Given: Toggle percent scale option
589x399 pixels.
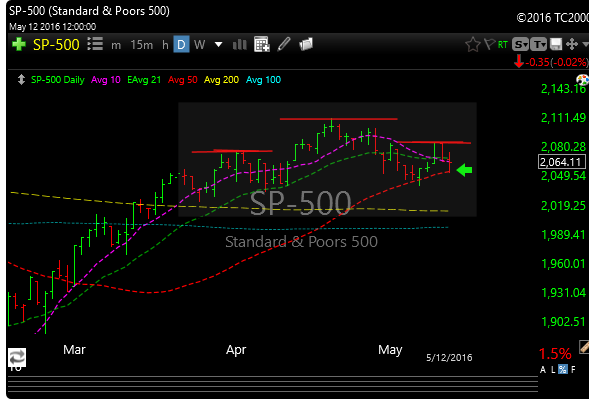Looking at the screenshot, I should 562,370.
